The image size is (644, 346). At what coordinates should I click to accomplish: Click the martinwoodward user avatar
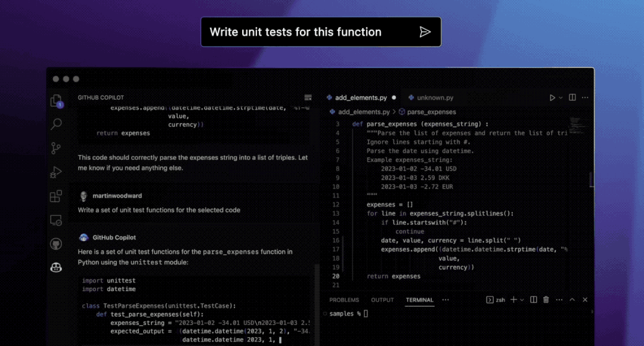click(83, 196)
